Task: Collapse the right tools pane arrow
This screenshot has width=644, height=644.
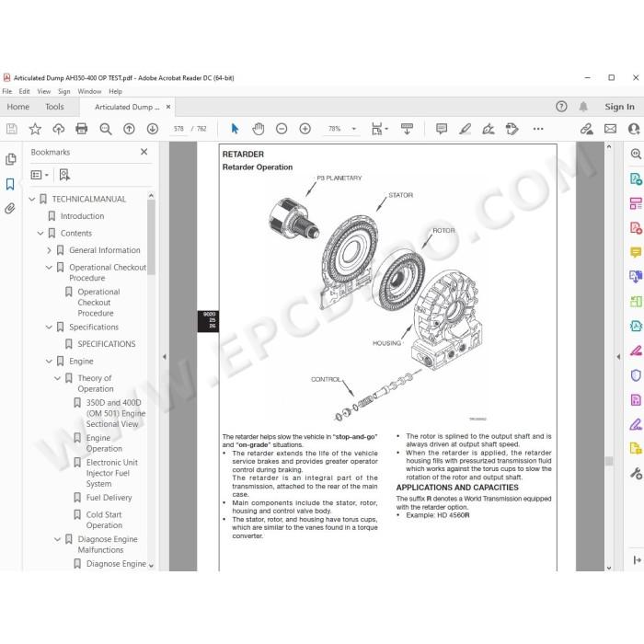Action: click(618, 357)
